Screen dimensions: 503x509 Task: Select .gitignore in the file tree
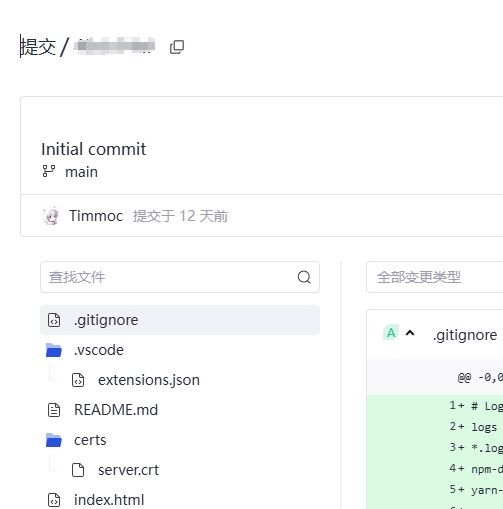(180, 320)
